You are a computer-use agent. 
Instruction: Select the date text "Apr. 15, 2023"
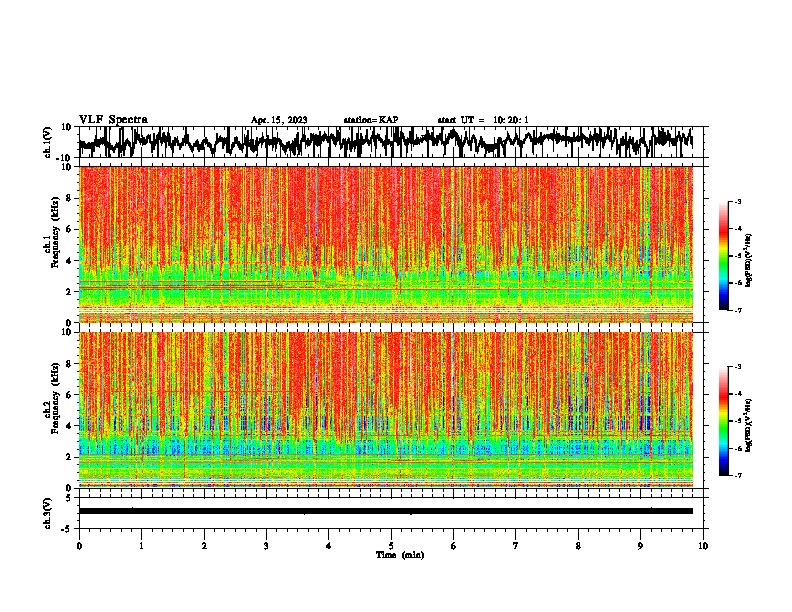[279, 120]
